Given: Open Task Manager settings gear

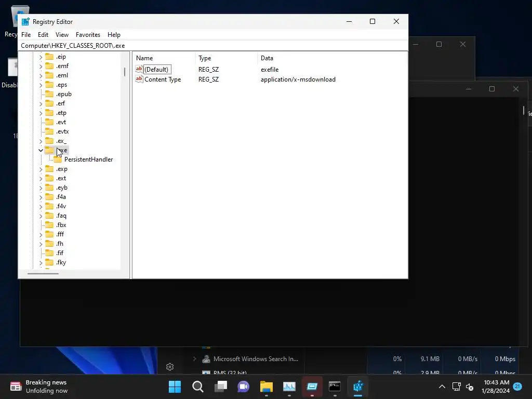Looking at the screenshot, I should pyautogui.click(x=170, y=367).
